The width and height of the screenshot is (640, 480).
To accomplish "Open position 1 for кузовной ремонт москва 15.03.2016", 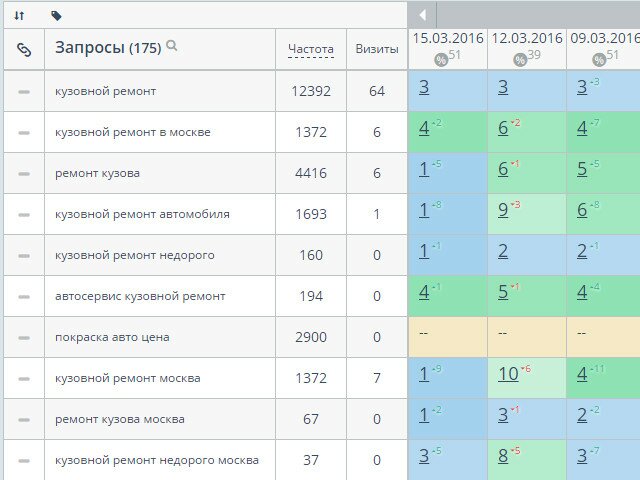I will pos(424,374).
